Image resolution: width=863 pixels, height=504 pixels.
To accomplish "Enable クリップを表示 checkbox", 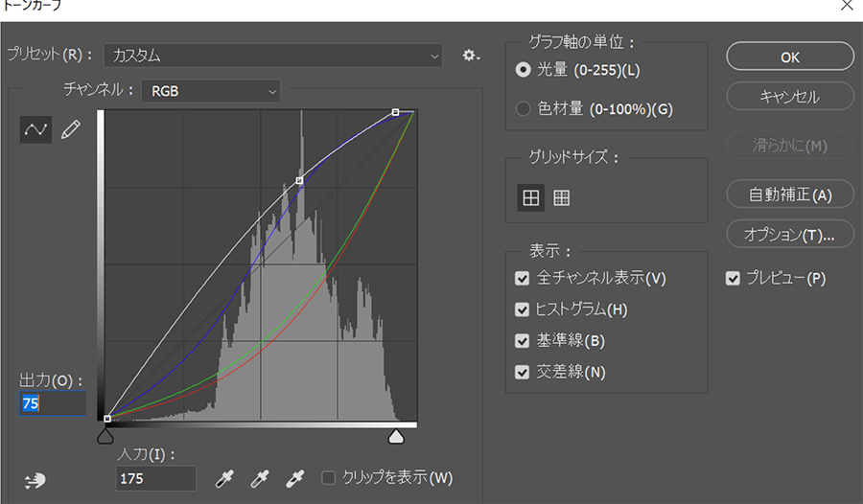I will [x=329, y=477].
